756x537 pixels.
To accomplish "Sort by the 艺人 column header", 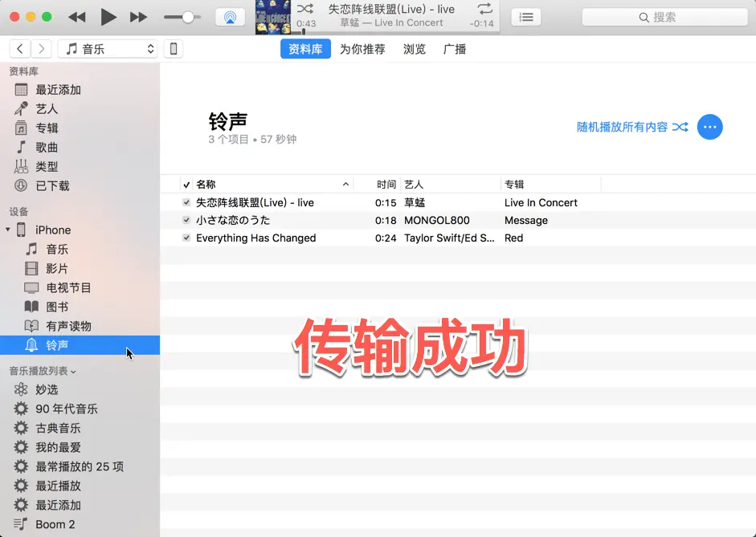I will coord(414,185).
